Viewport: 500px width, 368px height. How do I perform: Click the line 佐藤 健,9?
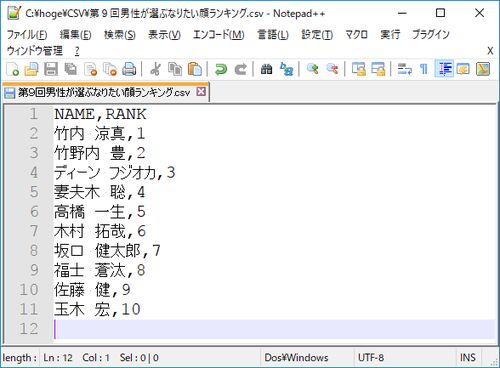pos(92,290)
